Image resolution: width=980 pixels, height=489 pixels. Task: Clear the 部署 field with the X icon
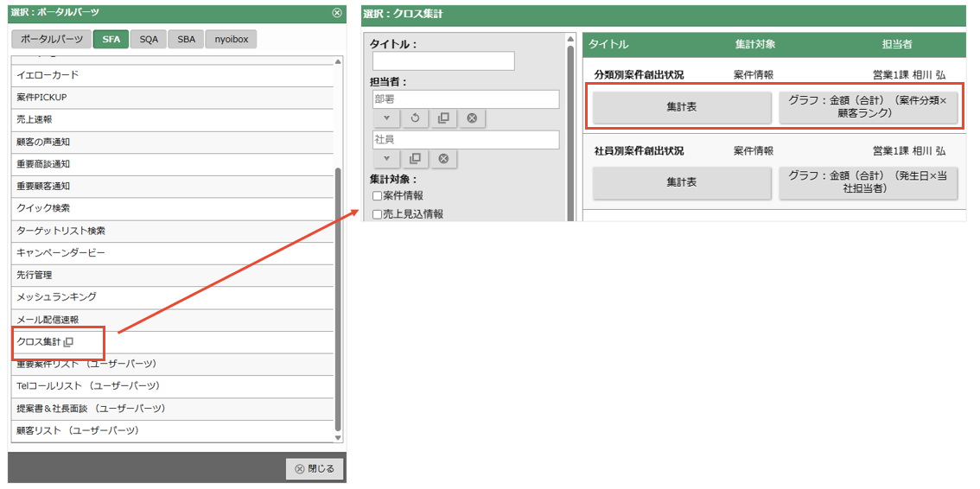472,118
